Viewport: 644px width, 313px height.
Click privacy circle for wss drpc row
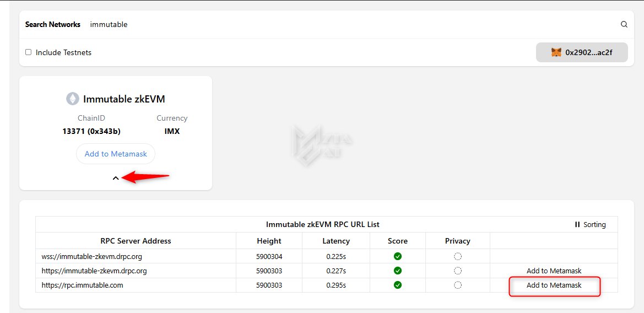[x=458, y=256]
